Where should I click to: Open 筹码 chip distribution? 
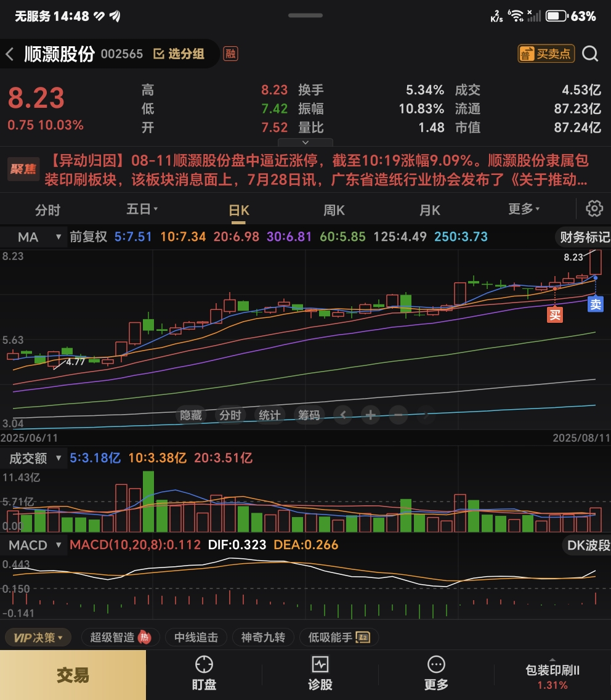(309, 415)
